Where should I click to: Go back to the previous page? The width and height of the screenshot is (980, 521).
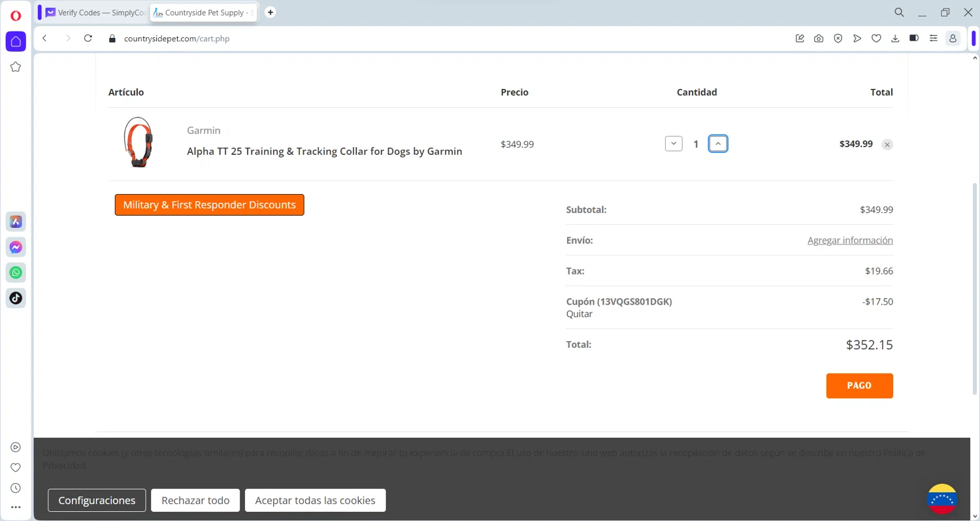(44, 39)
